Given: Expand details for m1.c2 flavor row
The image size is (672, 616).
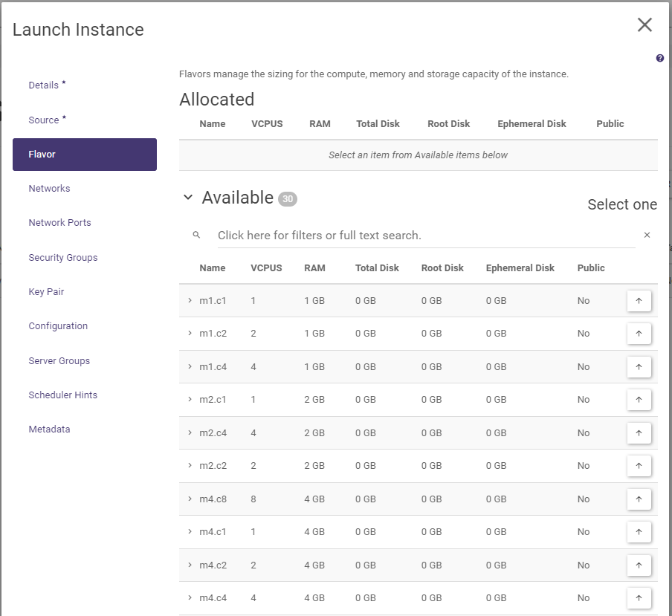Looking at the screenshot, I should pos(190,334).
